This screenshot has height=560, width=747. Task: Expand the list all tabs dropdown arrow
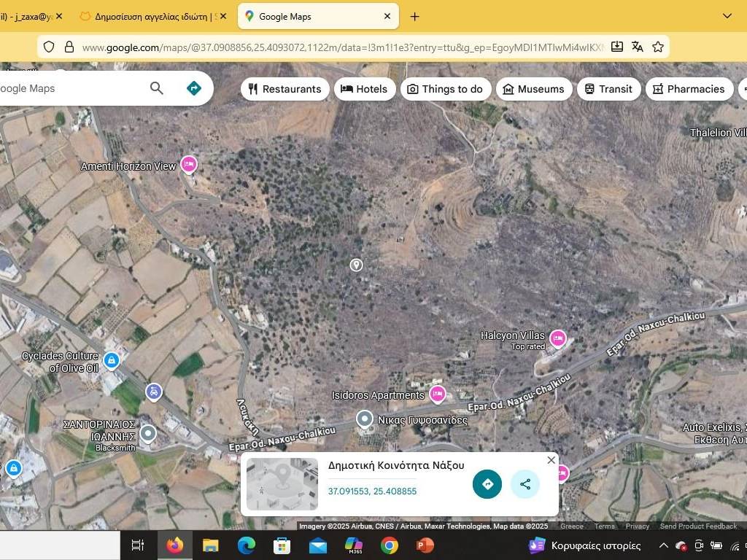pyautogui.click(x=727, y=16)
